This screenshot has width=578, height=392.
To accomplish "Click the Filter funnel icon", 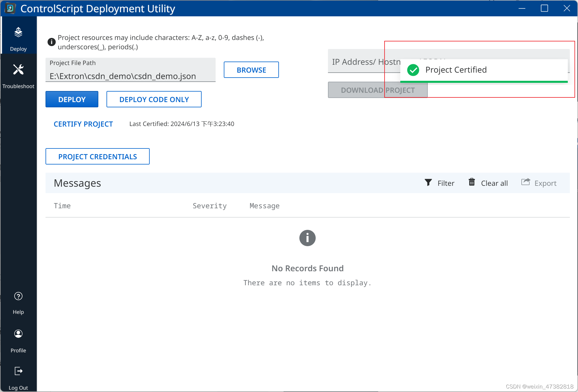I will click(428, 183).
